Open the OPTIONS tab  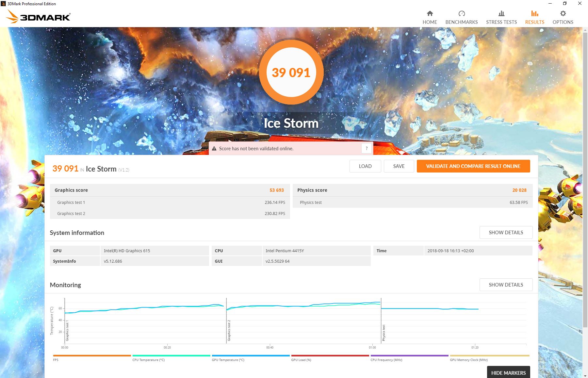pyautogui.click(x=563, y=17)
